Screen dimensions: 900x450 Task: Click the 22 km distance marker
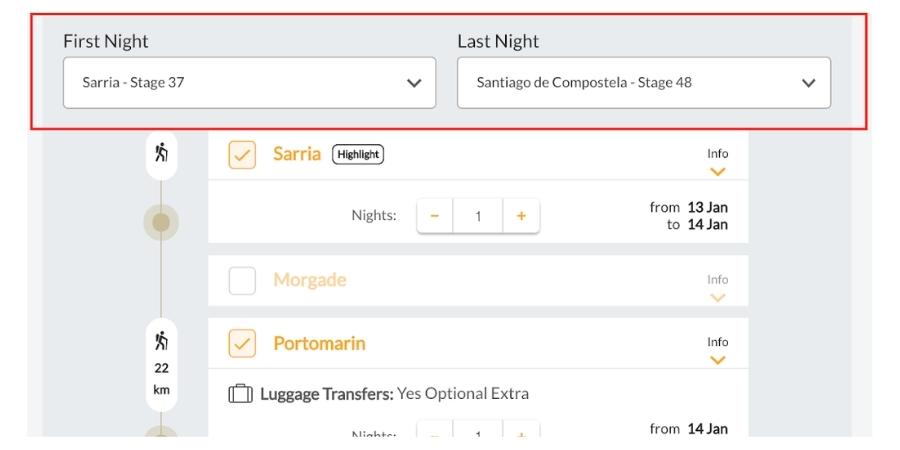161,379
